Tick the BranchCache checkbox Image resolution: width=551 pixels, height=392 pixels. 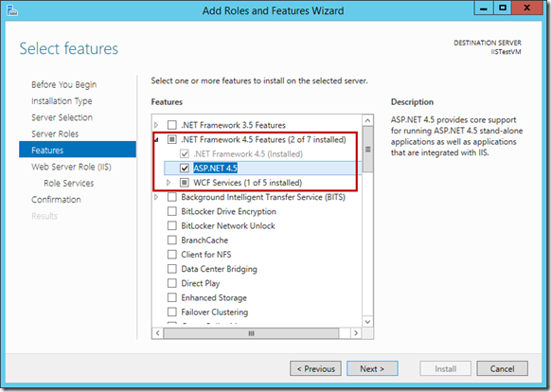172,241
